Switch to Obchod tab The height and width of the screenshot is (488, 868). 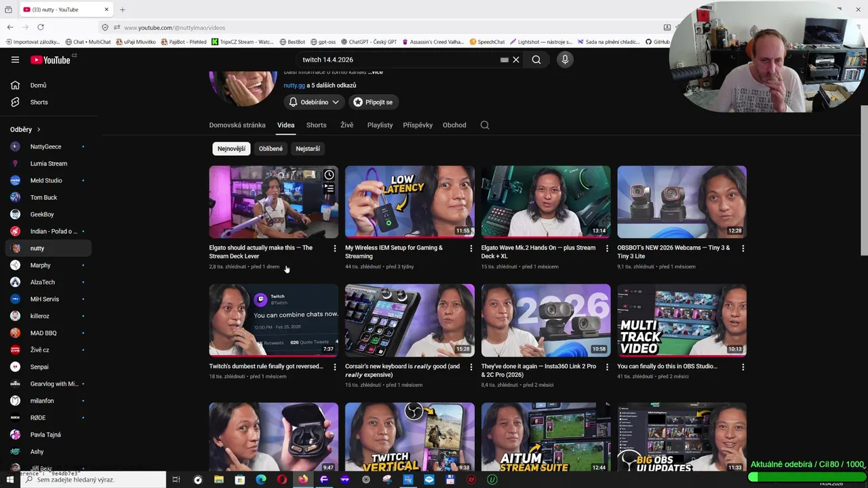click(454, 125)
